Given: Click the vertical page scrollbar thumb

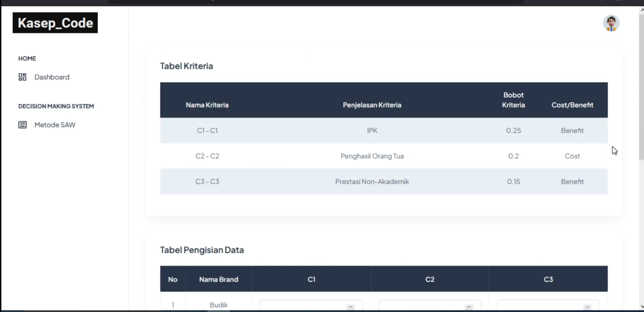Looking at the screenshot, I should 641,87.
